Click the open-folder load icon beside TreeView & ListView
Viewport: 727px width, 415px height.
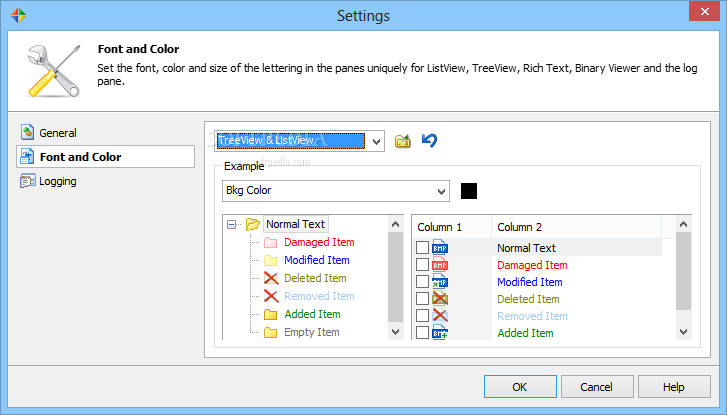tap(402, 141)
